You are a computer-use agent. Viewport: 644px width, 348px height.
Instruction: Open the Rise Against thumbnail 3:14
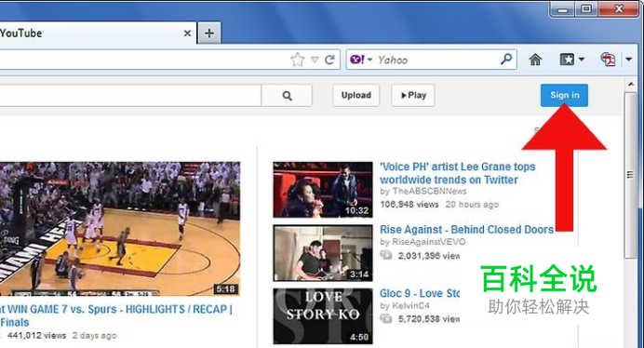pyautogui.click(x=323, y=253)
